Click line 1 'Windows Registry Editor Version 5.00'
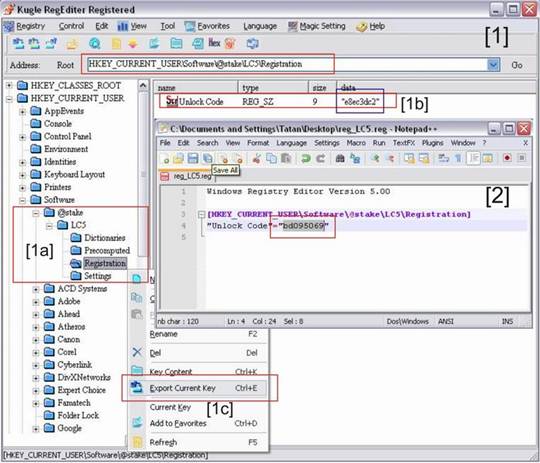 click(x=298, y=192)
